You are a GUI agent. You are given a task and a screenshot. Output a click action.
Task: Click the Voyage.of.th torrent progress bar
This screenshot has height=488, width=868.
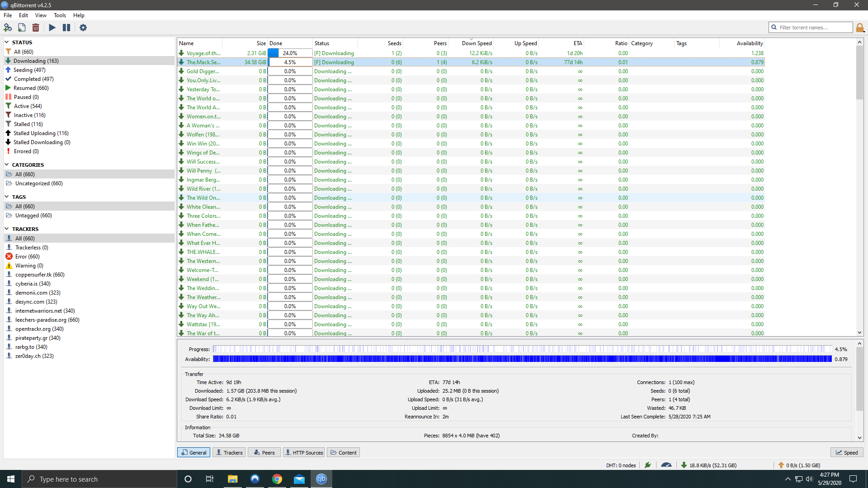tap(290, 53)
